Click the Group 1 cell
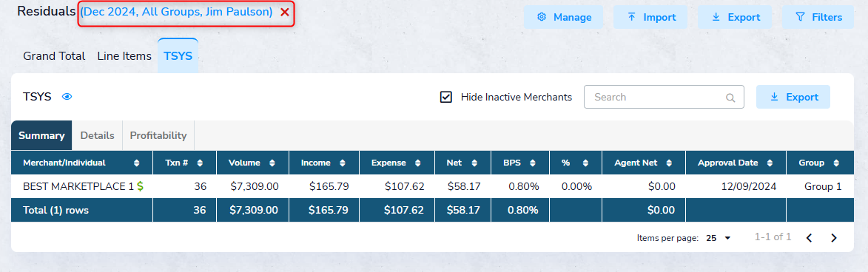 [x=823, y=187]
